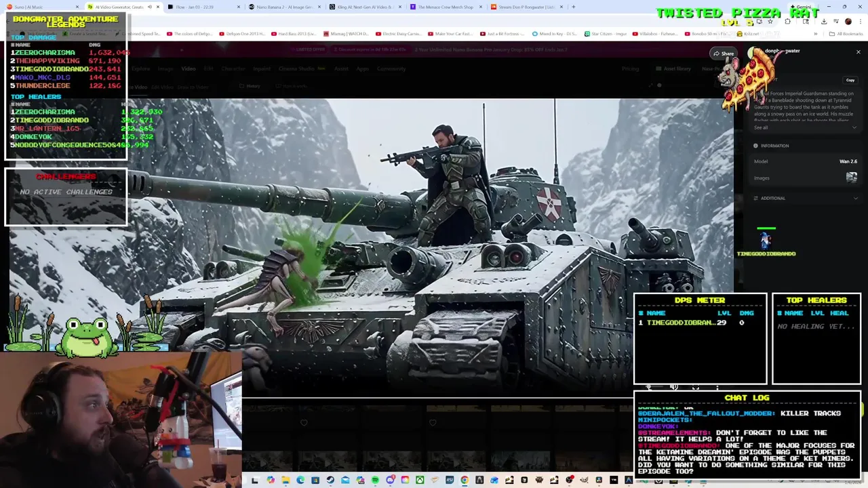
Task: Open the Kling AI Next-Gen AI Video tab
Action: point(365,7)
